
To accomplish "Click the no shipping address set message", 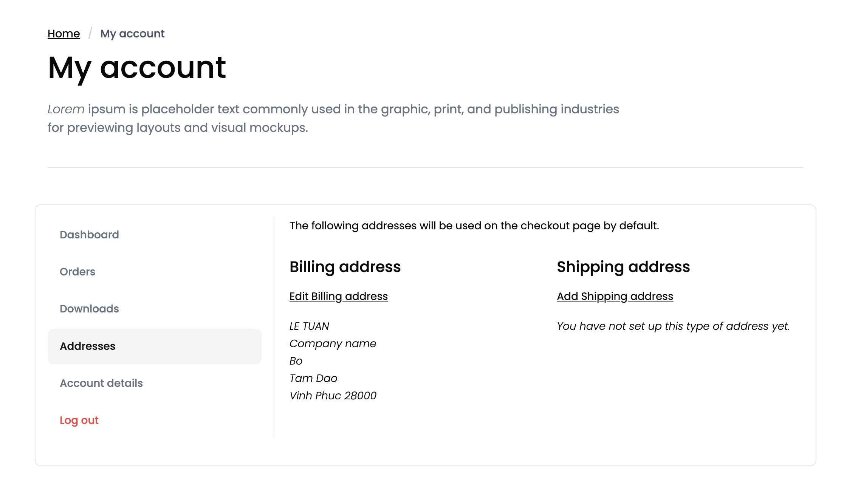I will click(x=673, y=326).
